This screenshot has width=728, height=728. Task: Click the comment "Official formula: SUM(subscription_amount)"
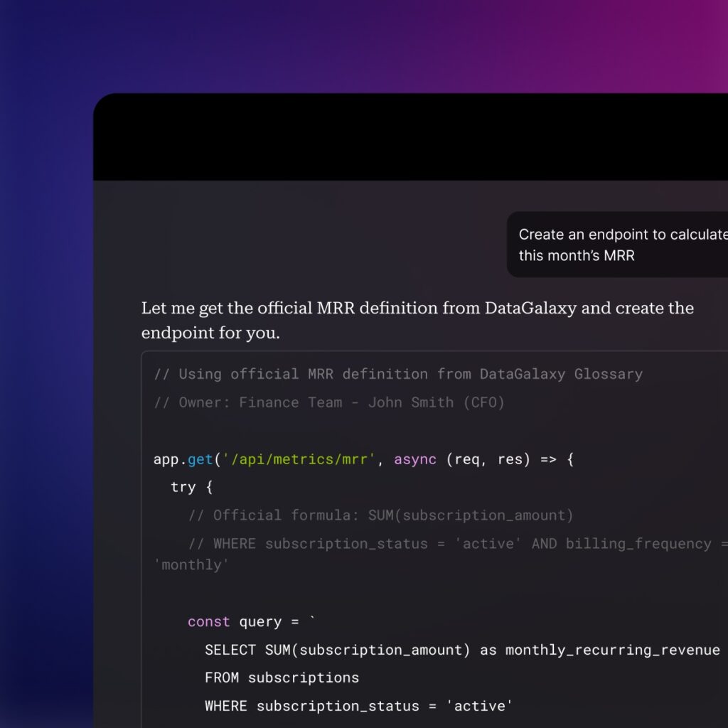(x=381, y=515)
